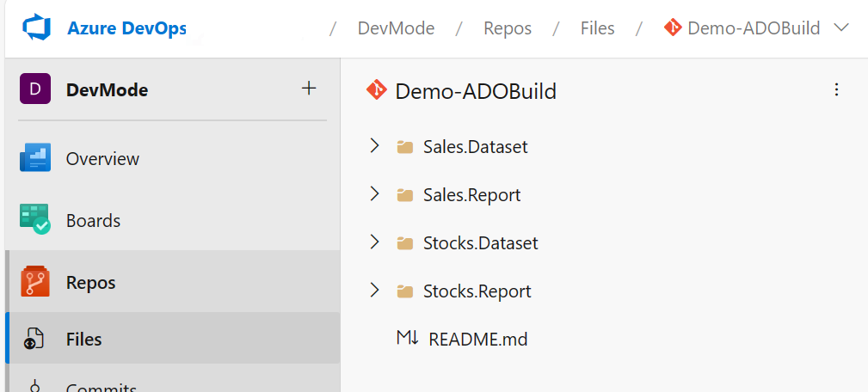Expand the Stocks.Report folder chevron
The width and height of the screenshot is (868, 392).
pos(374,291)
